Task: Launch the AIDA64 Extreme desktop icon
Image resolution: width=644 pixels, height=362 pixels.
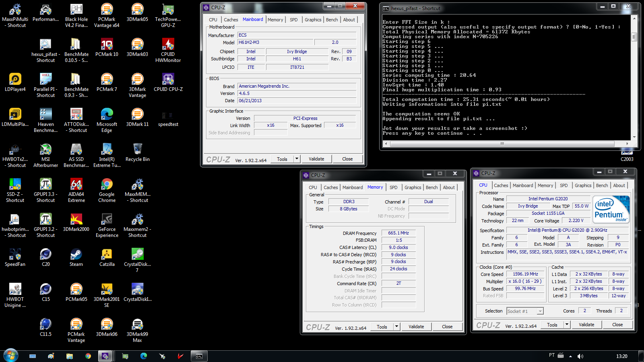Action: (76, 191)
